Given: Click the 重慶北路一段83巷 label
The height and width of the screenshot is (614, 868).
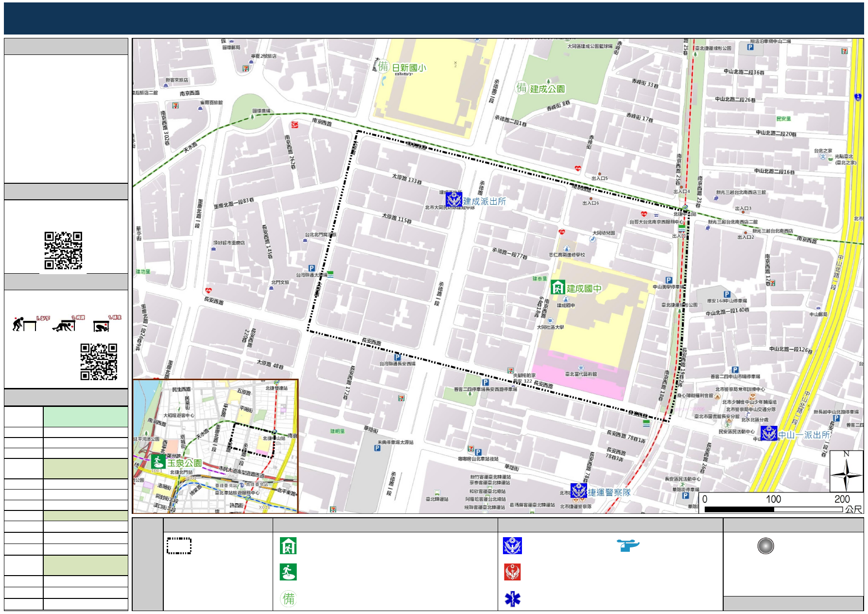Looking at the screenshot, I should tap(234, 203).
